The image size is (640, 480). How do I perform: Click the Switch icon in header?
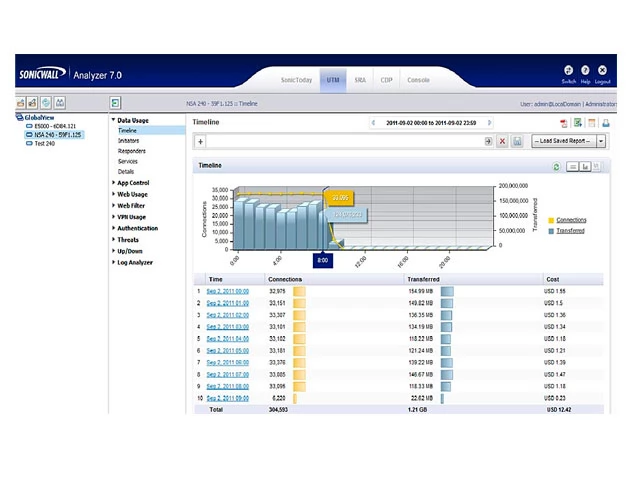coord(568,70)
